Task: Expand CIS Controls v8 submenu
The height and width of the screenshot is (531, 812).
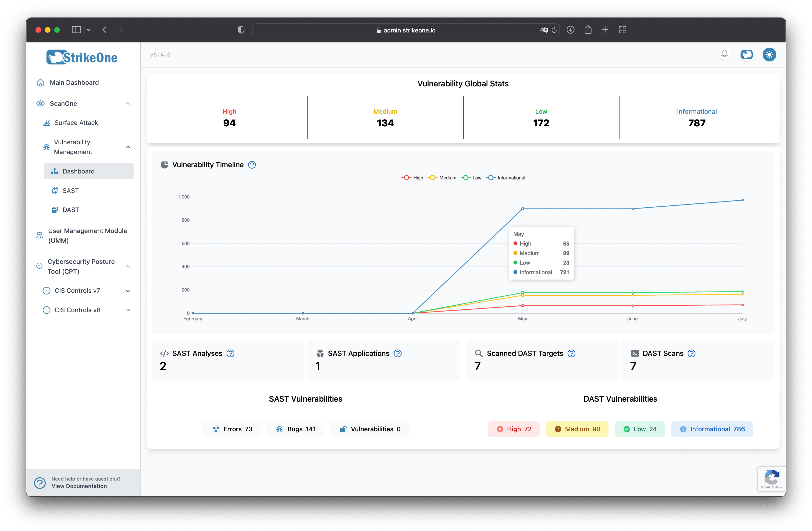Action: [x=128, y=310]
